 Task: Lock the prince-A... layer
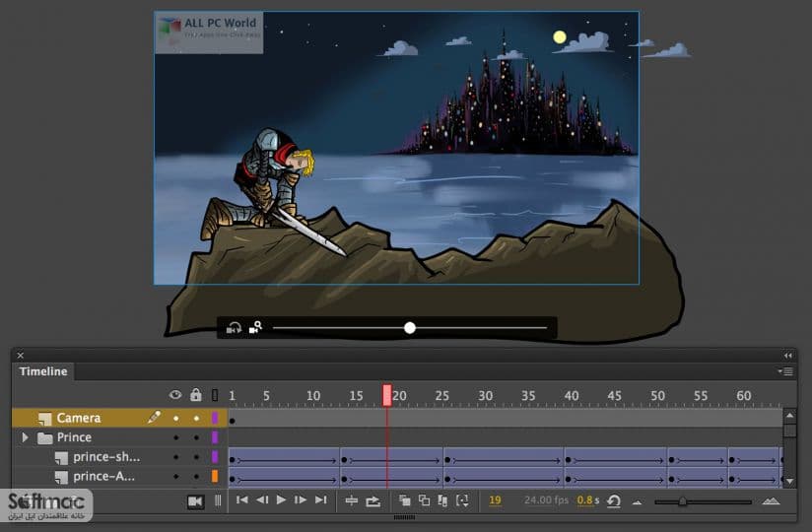tap(196, 476)
